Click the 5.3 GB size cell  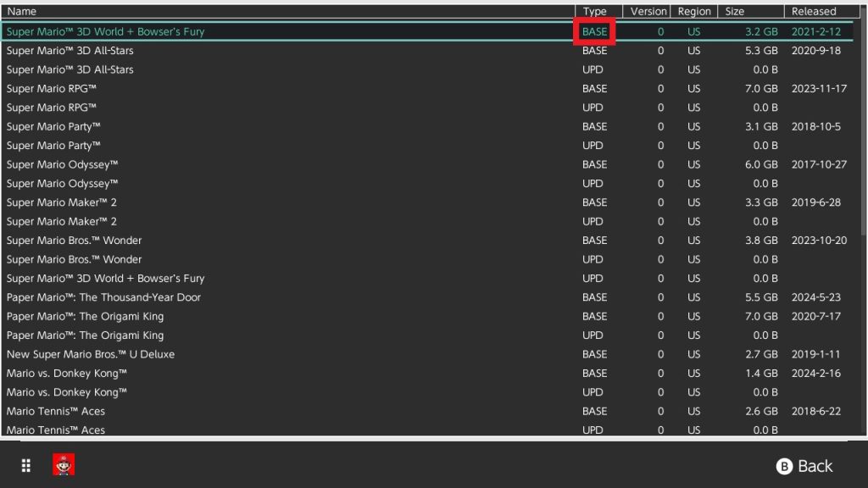click(761, 50)
